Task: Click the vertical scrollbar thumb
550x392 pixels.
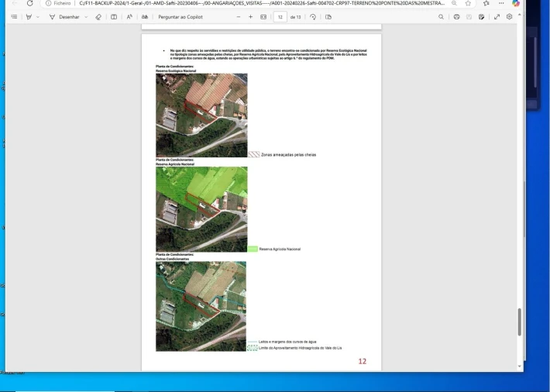Action: tap(519, 322)
